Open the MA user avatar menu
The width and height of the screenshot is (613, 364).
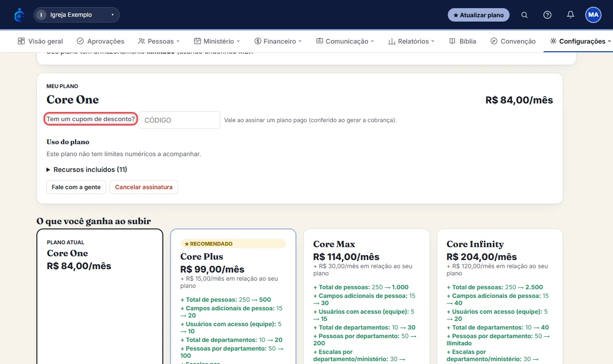593,15
